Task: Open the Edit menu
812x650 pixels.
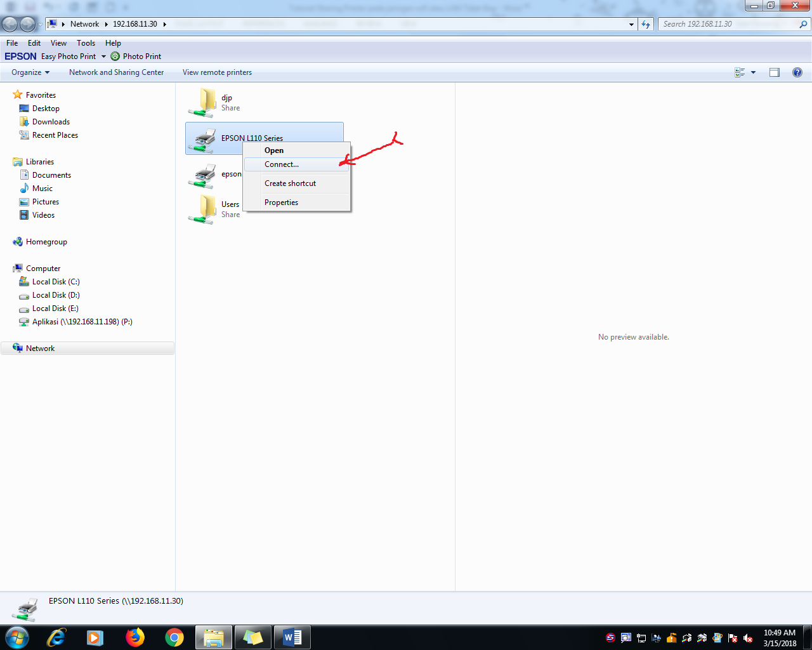Action: point(34,43)
